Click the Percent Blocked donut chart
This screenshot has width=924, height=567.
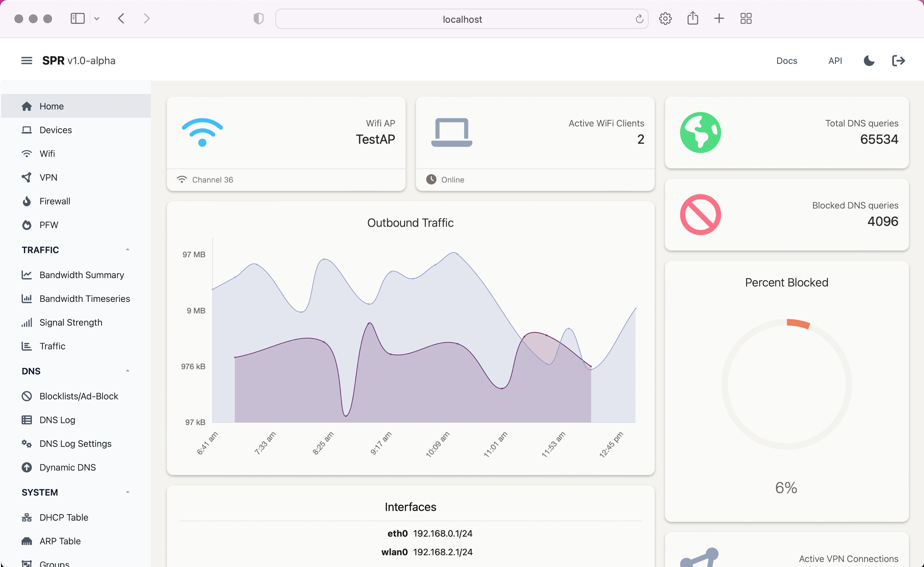tap(786, 384)
